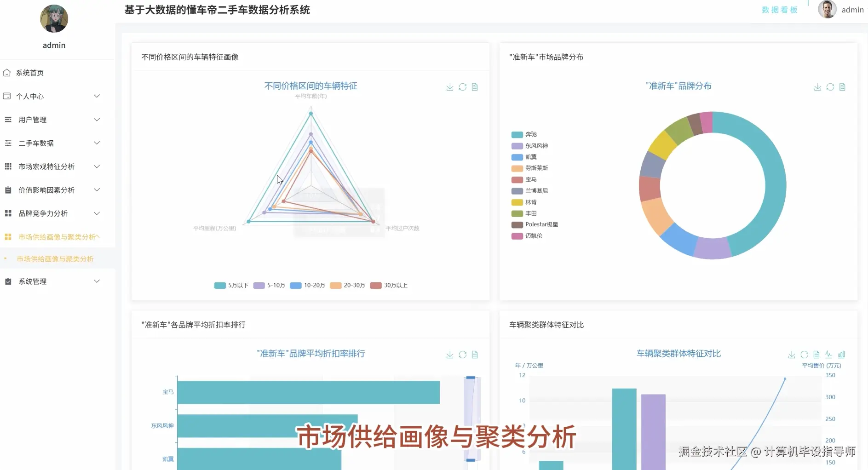Viewport: 868px width, 470px height.
Task: Open data view of donut brand chart
Action: click(x=842, y=87)
